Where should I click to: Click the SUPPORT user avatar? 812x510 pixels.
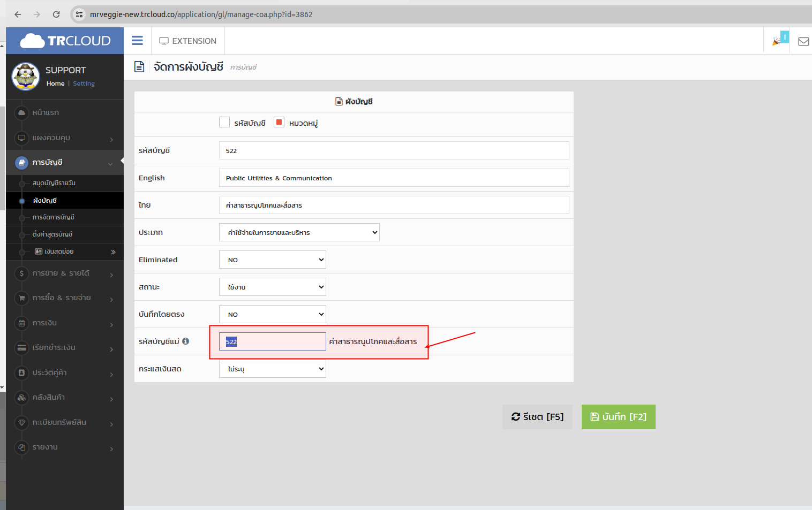[26, 77]
